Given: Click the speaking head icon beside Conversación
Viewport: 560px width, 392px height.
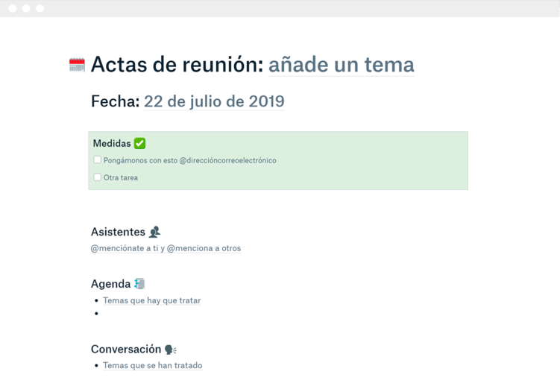Looking at the screenshot, I should (170, 350).
